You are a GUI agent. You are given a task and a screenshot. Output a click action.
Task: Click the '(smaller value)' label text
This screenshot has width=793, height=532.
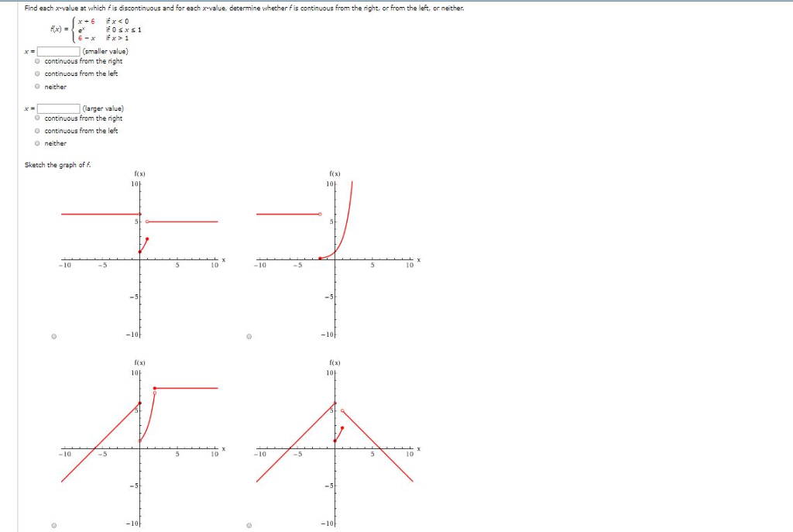click(104, 50)
